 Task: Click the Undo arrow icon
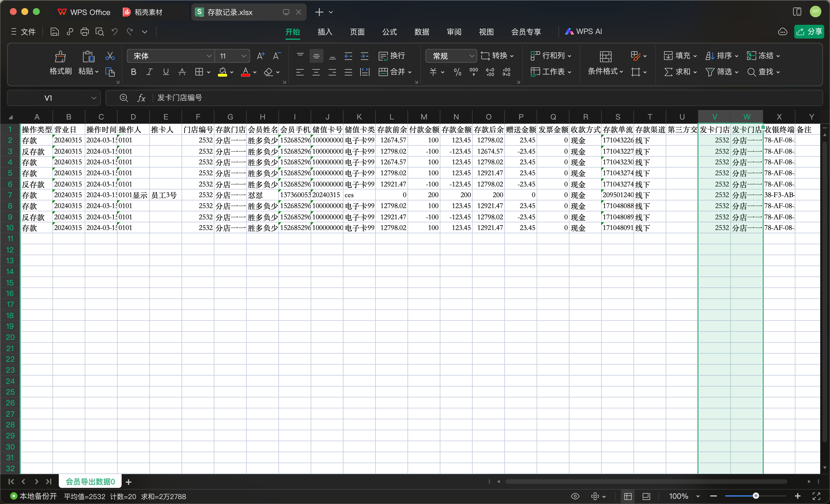(x=114, y=32)
